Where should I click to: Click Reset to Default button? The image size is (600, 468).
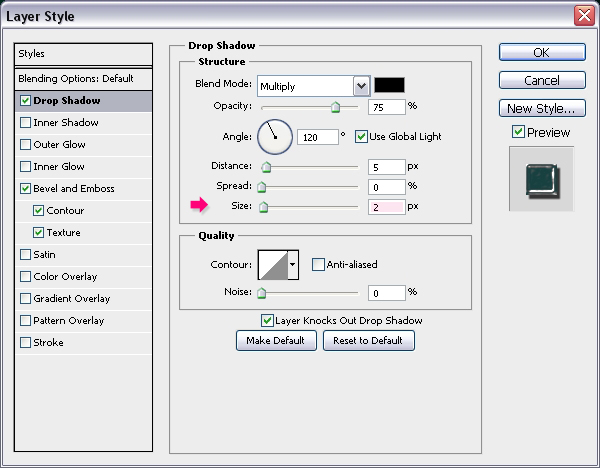click(x=369, y=341)
